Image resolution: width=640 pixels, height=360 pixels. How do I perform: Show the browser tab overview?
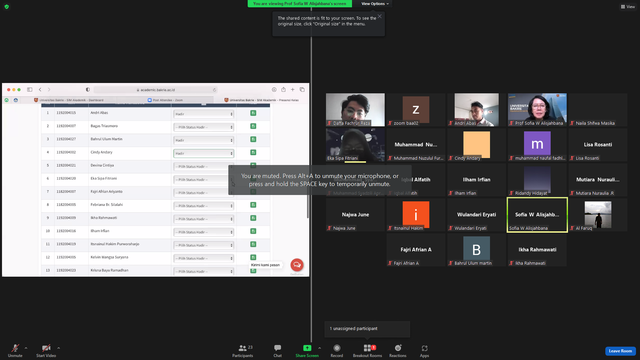pyautogui.click(x=302, y=89)
